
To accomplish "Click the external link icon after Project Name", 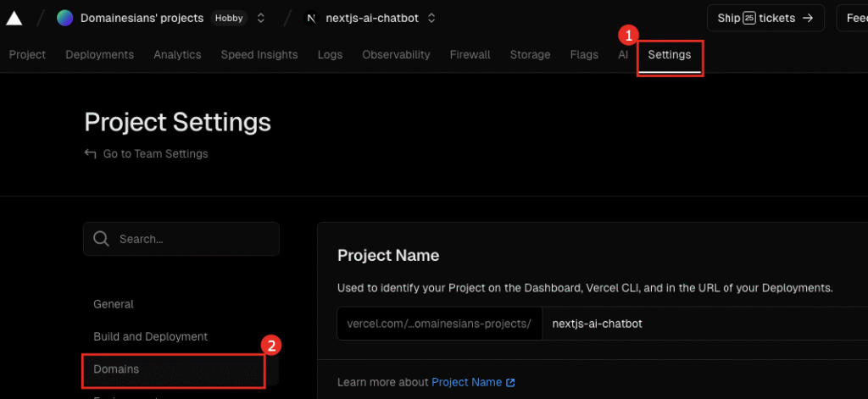I will pos(510,382).
